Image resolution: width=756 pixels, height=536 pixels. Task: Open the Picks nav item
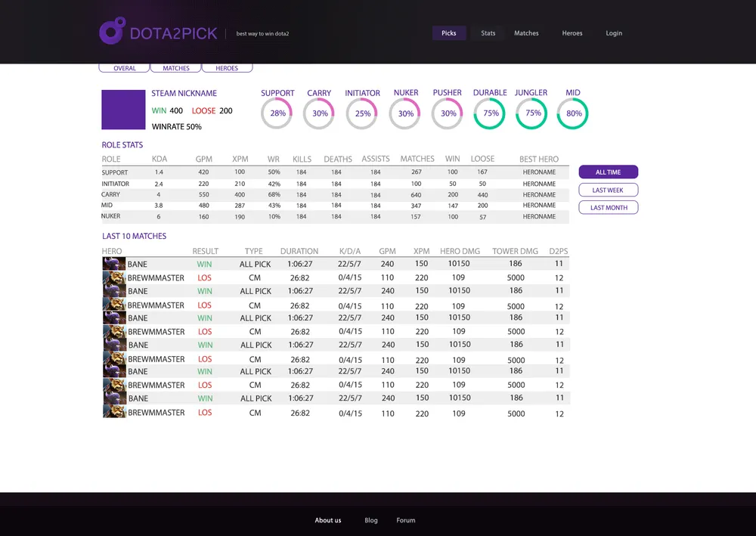(x=449, y=33)
